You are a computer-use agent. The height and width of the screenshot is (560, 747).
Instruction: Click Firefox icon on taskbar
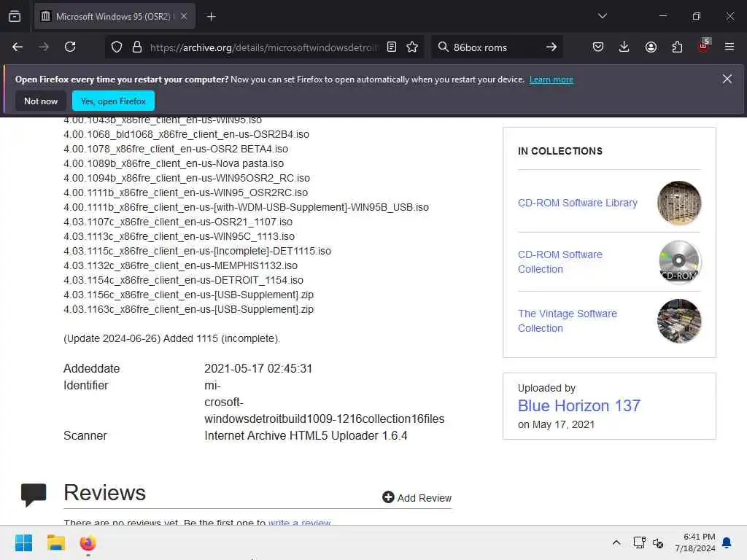[x=88, y=542]
